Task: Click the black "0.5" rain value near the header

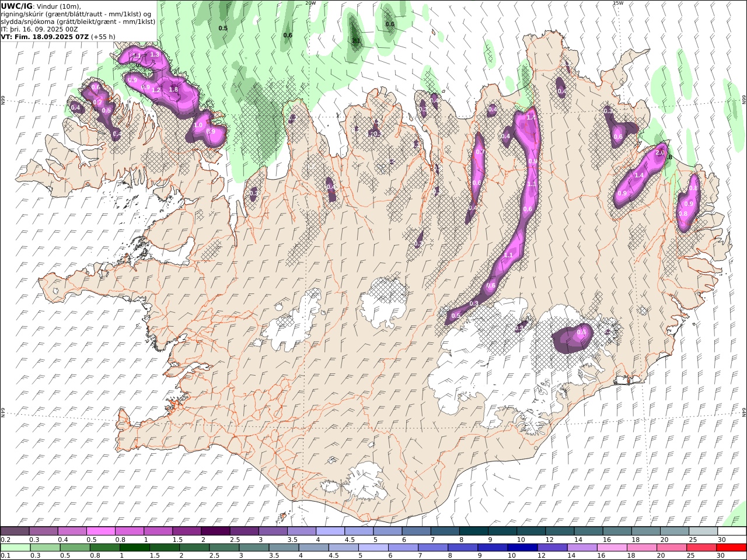Action: tap(223, 28)
